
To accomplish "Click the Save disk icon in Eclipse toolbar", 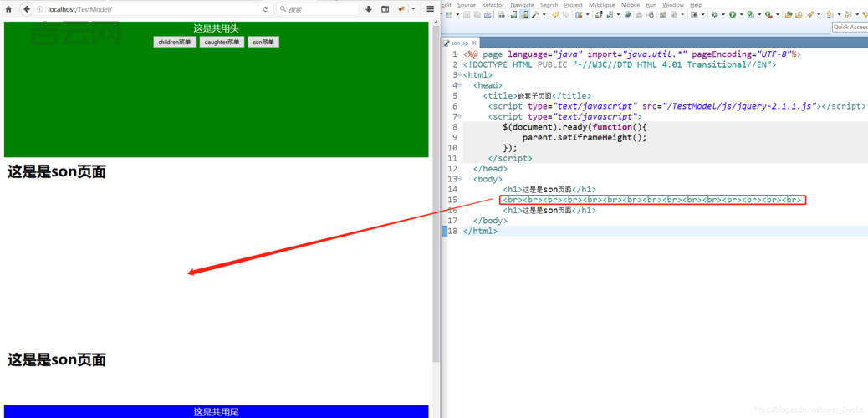I will click(468, 14).
